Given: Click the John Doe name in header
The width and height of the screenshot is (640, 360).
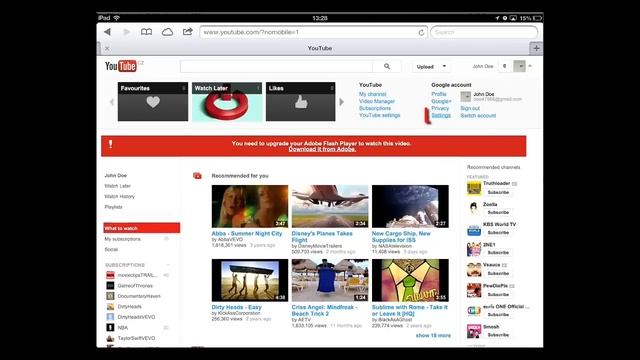Looking at the screenshot, I should [x=483, y=66].
